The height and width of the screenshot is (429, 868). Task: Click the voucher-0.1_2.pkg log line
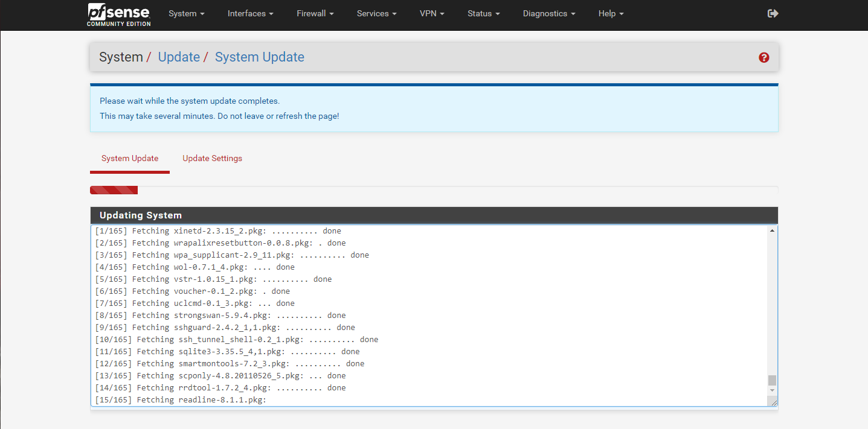point(193,291)
